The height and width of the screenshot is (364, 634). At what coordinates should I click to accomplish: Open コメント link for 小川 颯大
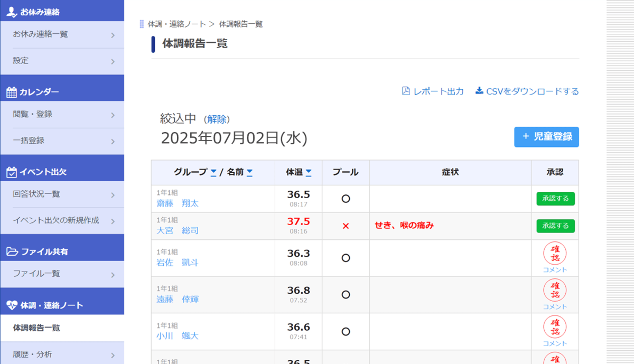click(x=555, y=343)
